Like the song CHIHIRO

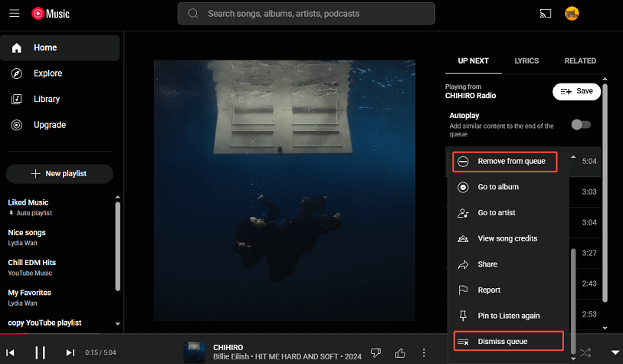point(400,353)
